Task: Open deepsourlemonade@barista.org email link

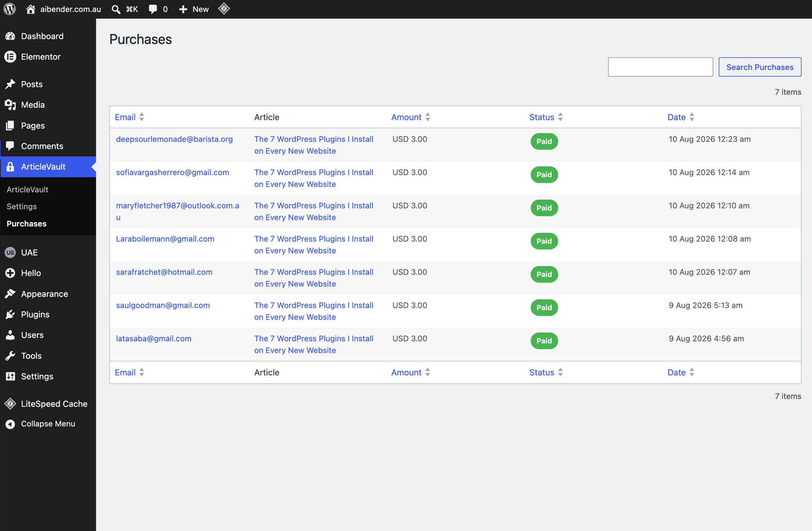Action: (x=174, y=139)
